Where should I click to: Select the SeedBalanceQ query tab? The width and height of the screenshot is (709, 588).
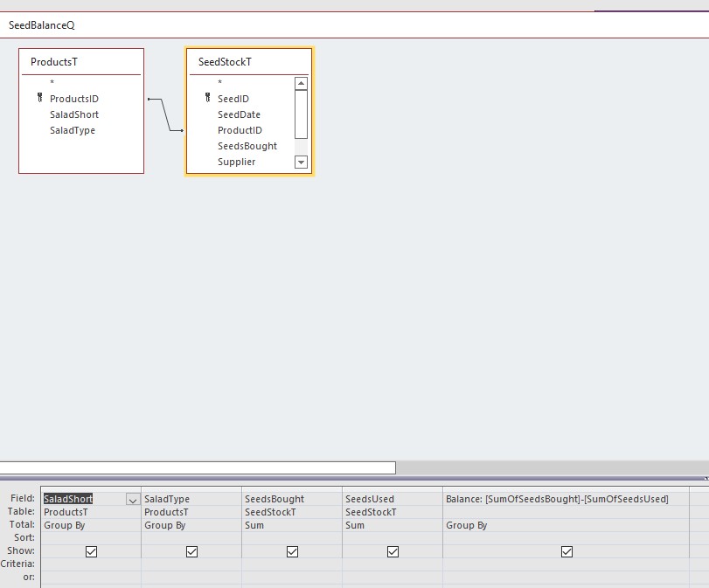(x=42, y=25)
